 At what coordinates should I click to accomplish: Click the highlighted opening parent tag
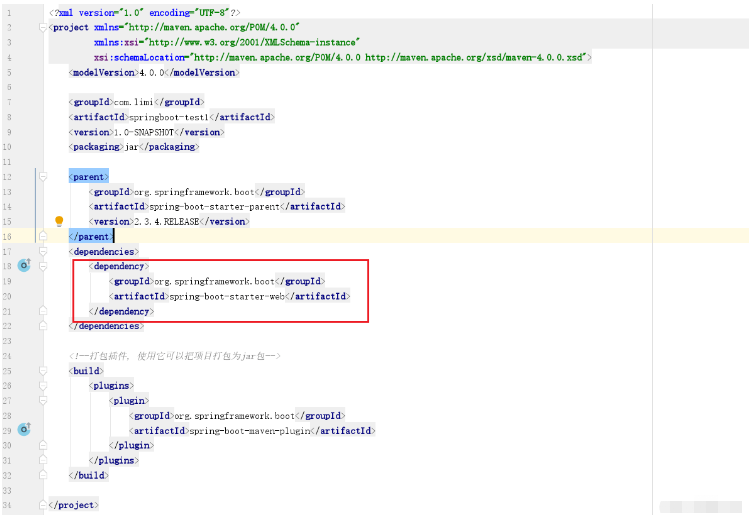pos(89,177)
